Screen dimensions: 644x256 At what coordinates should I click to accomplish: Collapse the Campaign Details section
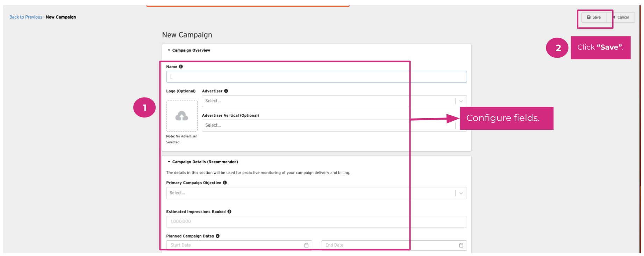click(x=169, y=162)
